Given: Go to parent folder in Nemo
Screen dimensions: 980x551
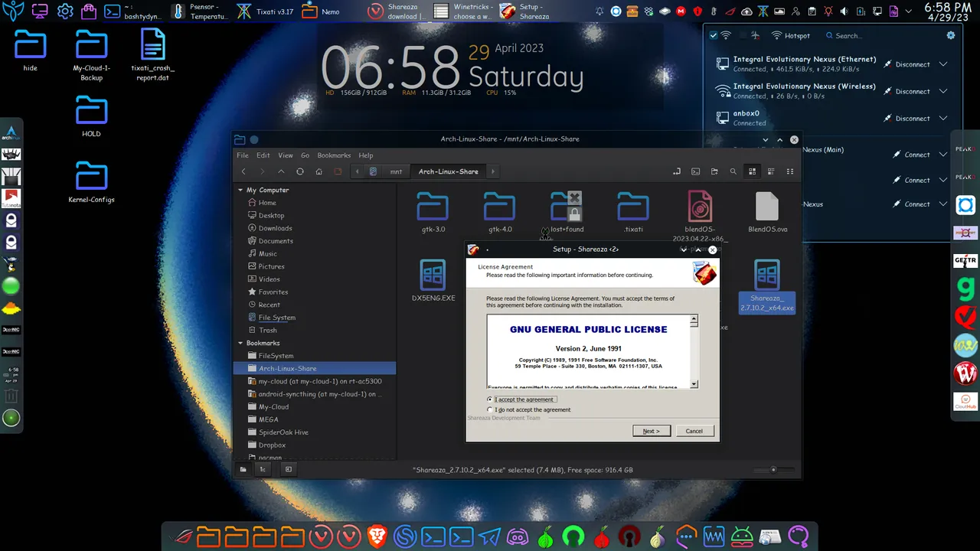Looking at the screenshot, I should click(281, 171).
